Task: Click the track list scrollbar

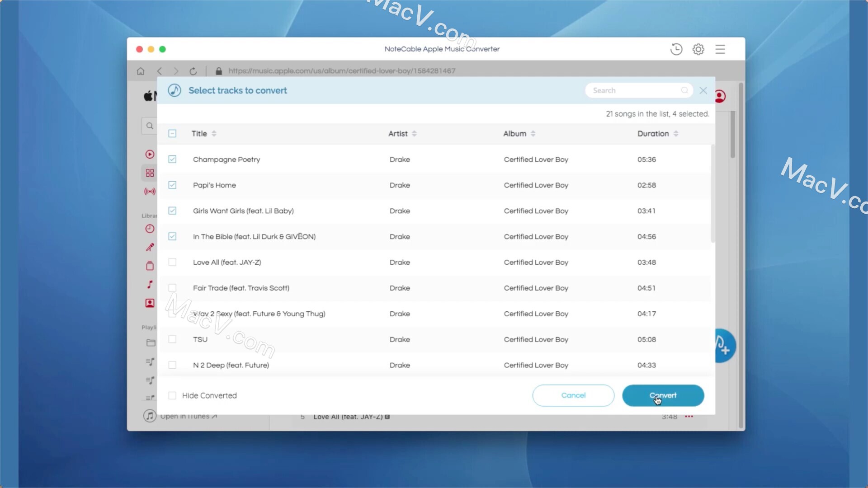Action: pyautogui.click(x=712, y=193)
